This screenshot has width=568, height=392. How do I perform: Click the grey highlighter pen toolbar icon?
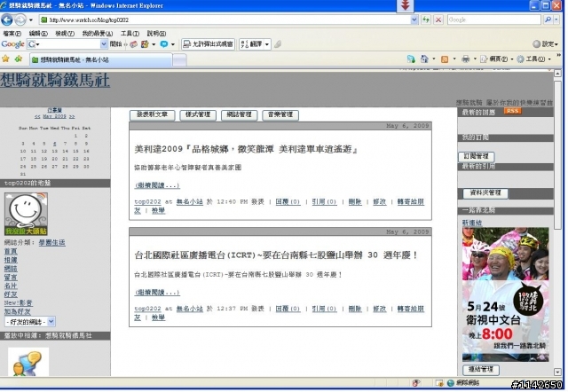pos(278,44)
